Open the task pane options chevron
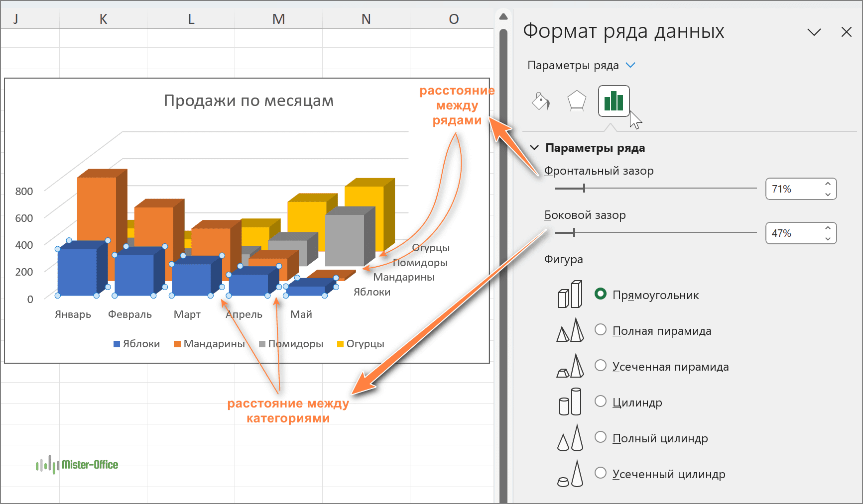The height and width of the screenshot is (504, 863). [x=814, y=32]
